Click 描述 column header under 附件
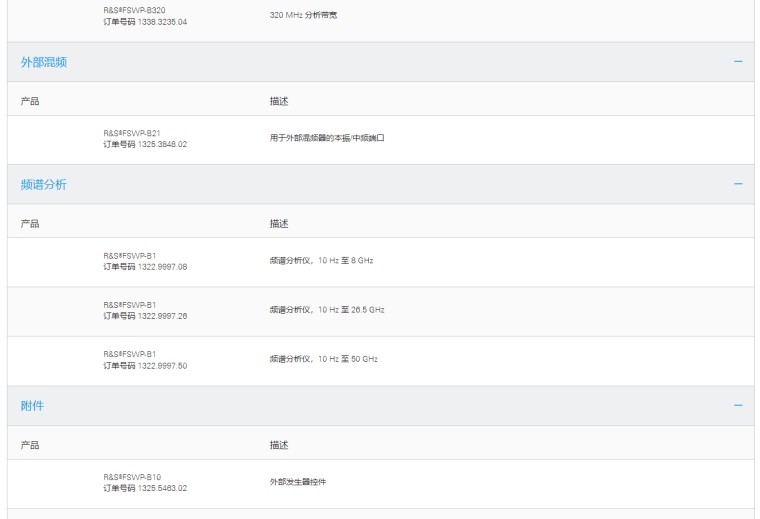760x519 pixels. 279,443
